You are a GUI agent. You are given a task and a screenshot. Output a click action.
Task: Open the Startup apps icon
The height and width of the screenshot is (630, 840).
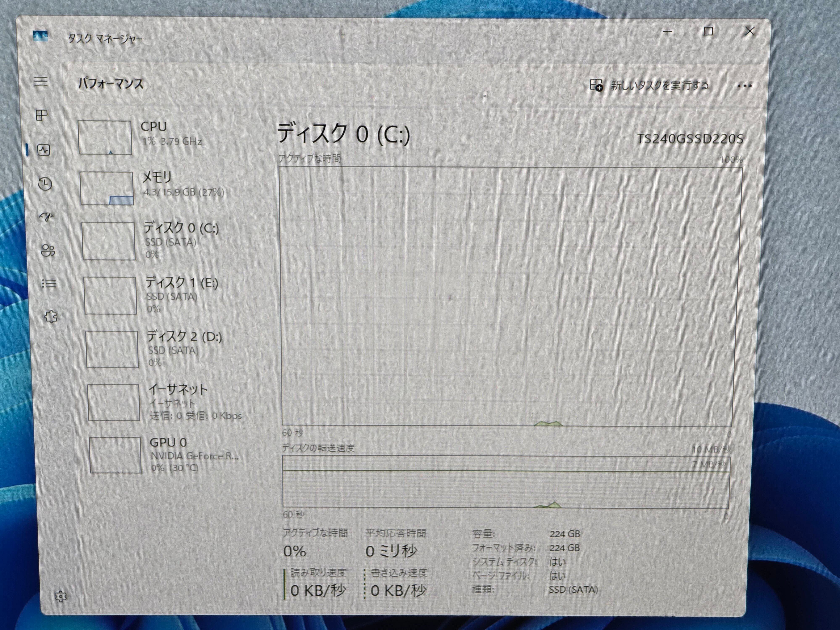pos(46,217)
